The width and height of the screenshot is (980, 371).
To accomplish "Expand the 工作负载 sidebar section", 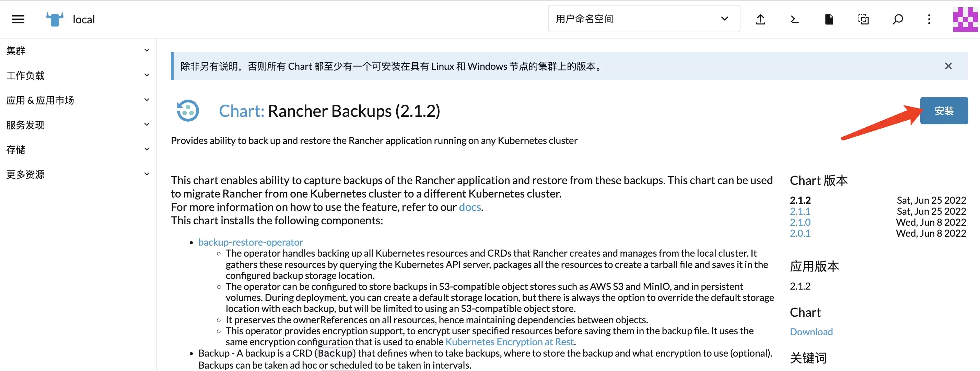I will click(78, 76).
